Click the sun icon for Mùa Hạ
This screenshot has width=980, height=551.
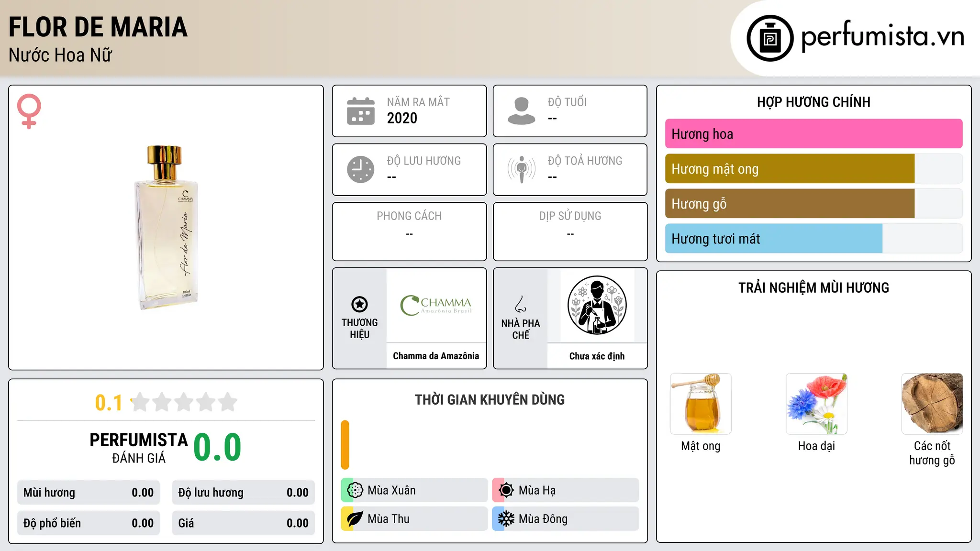coord(506,490)
